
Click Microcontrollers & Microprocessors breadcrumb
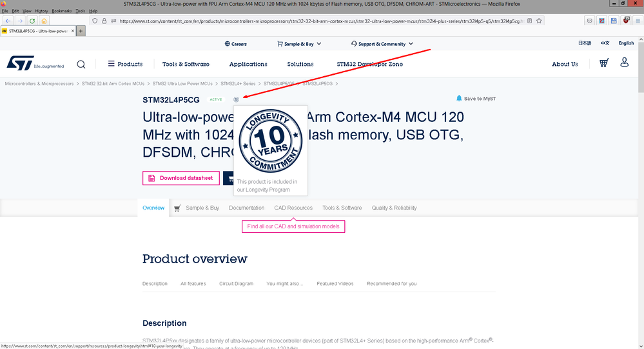tap(39, 83)
